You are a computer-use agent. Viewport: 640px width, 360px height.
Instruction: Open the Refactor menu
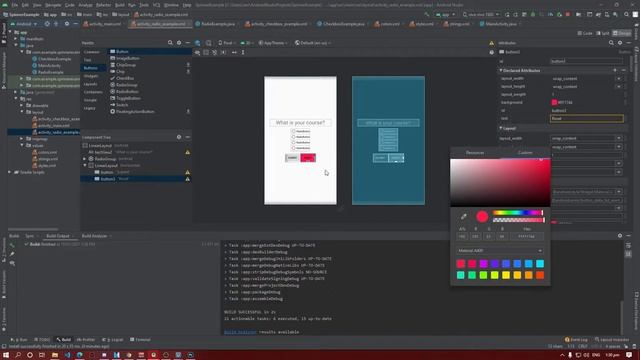(x=103, y=5)
